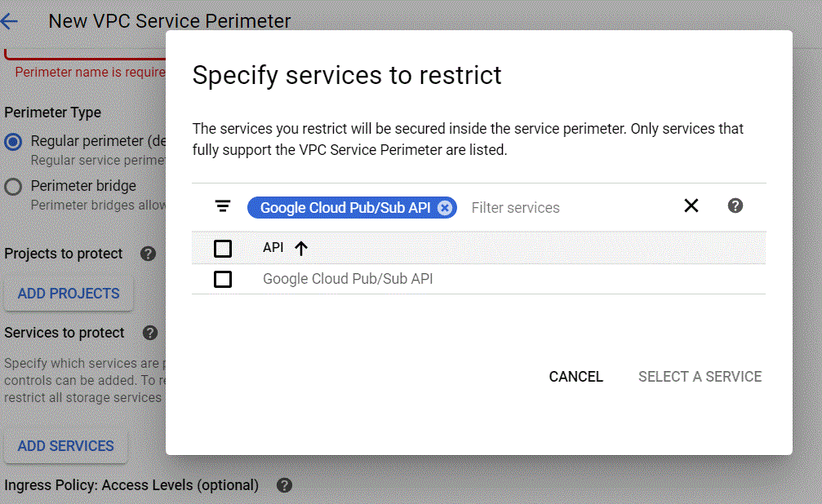Viewport: 822px width, 504px height.
Task: Click the Google Cloud Pub/Sub API row text
Action: click(348, 279)
